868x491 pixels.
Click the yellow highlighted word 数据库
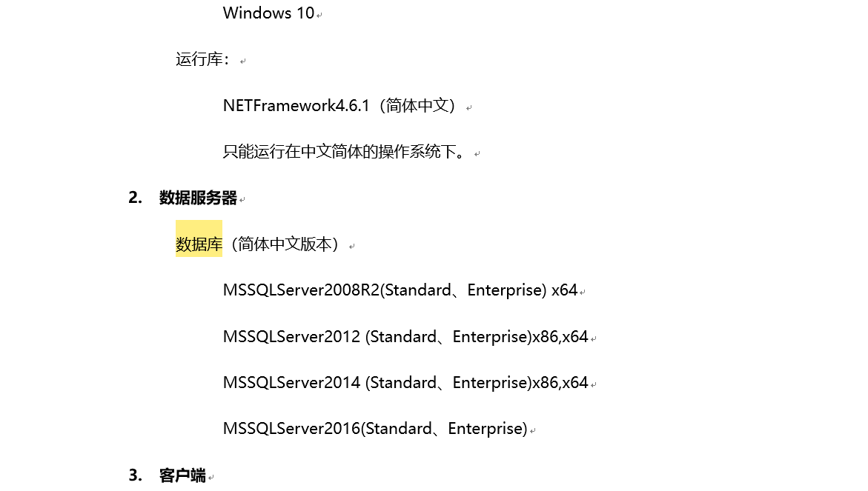(x=199, y=244)
